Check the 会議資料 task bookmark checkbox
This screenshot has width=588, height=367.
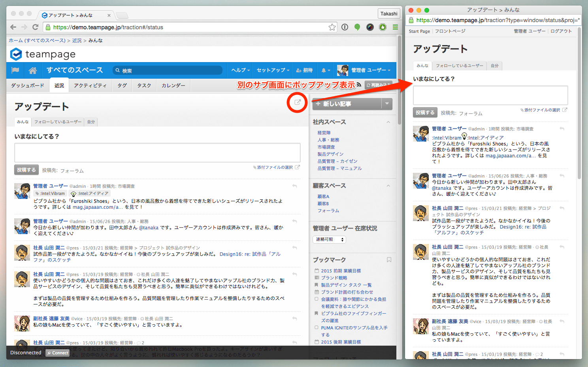pyautogui.click(x=317, y=299)
